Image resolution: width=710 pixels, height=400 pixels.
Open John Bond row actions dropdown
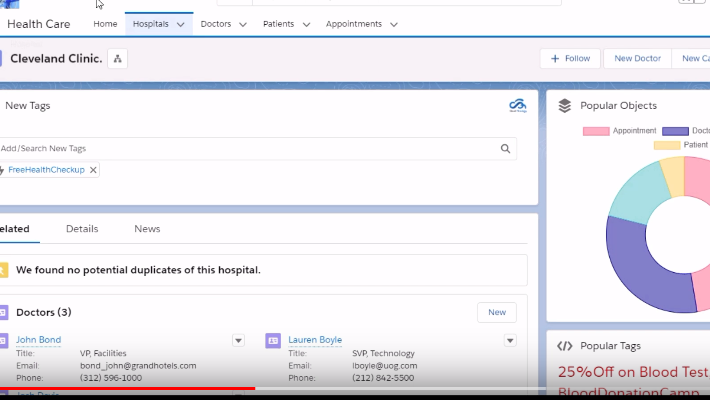pos(238,341)
